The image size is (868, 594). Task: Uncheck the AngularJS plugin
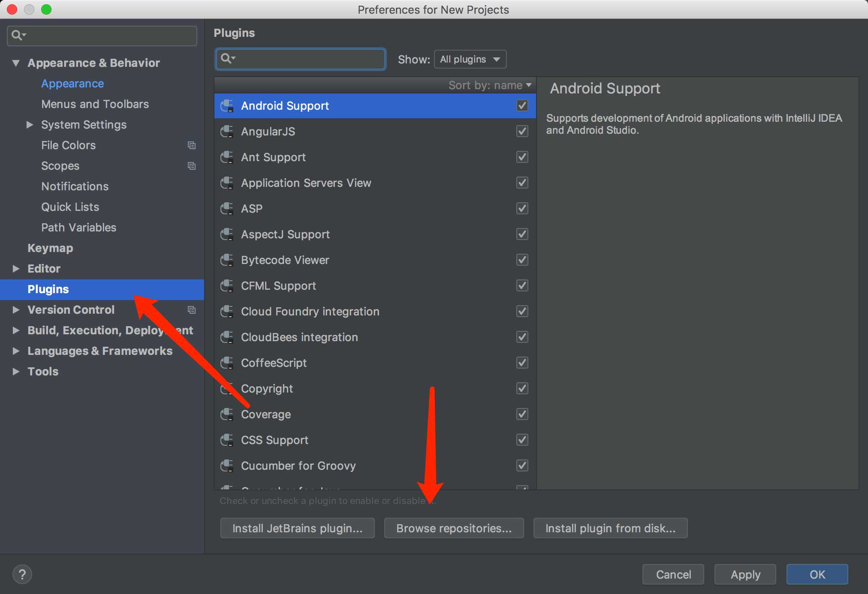(522, 131)
